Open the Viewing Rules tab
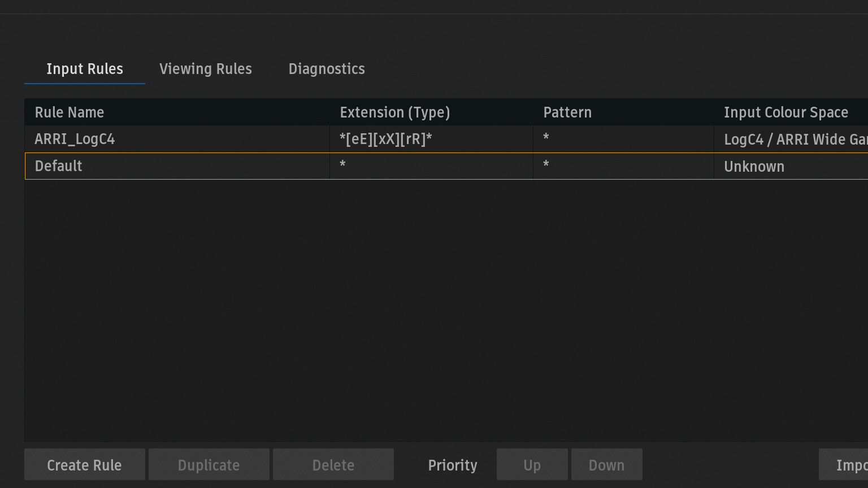Image resolution: width=868 pixels, height=488 pixels. click(206, 69)
